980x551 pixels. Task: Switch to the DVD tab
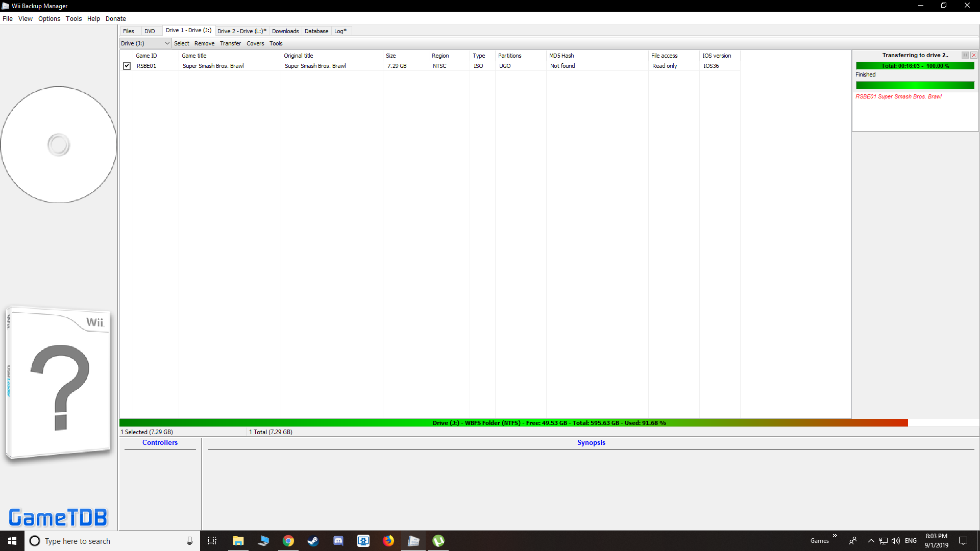coord(150,31)
